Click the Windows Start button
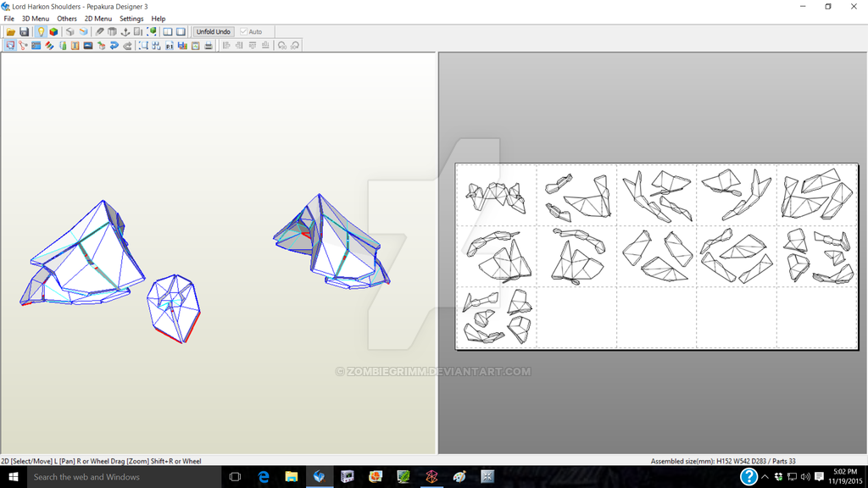Viewport: 868px width, 488px height. 14,476
